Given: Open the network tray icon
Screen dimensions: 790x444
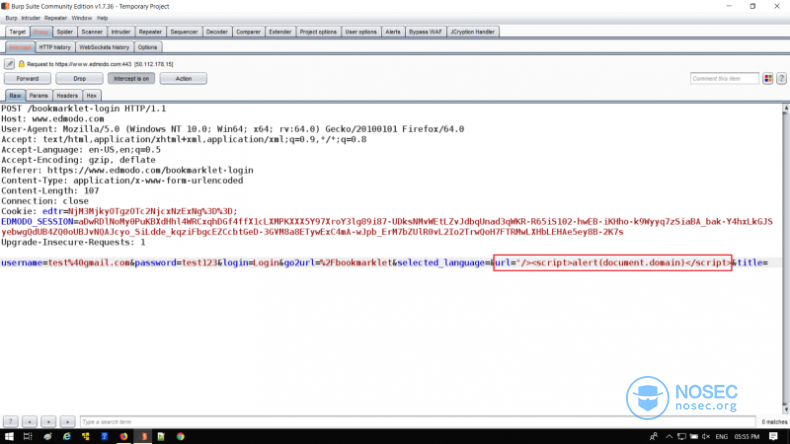Looking at the screenshot, I should coord(682,436).
